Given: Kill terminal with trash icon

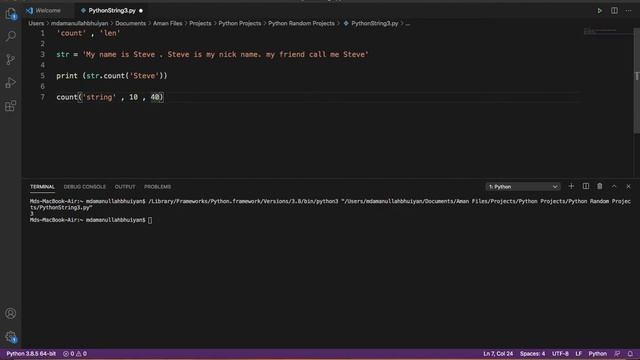Looking at the screenshot, I should coord(600,187).
